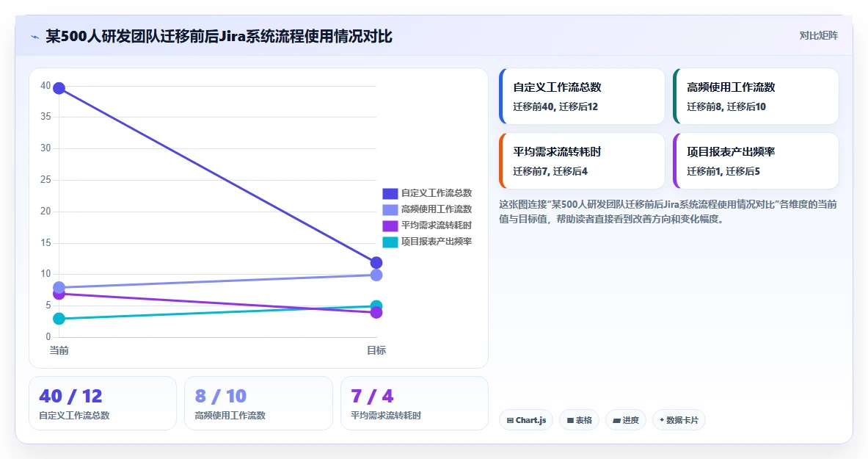Select cyan 项目报表产出频率 point at 目标
The image size is (868, 459).
tap(376, 306)
